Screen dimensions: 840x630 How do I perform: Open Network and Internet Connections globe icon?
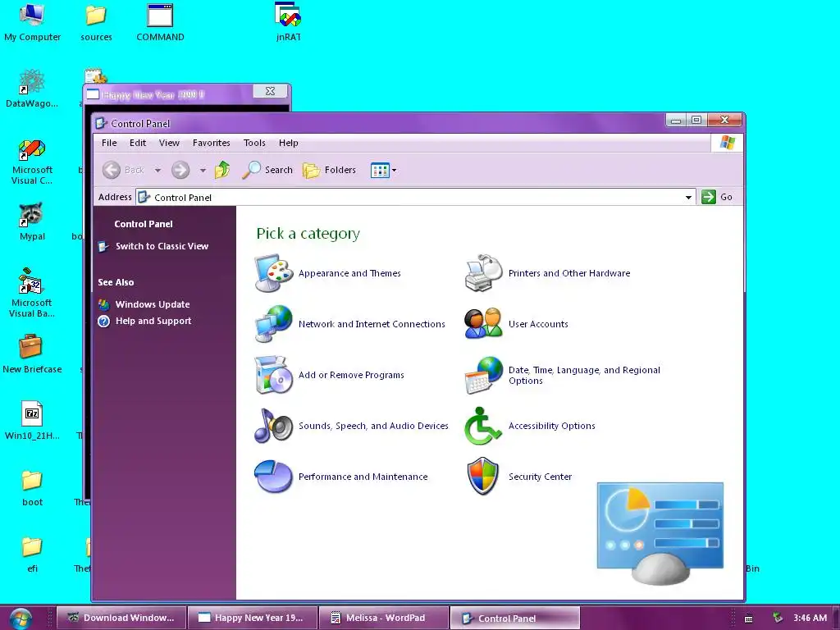pyautogui.click(x=274, y=323)
